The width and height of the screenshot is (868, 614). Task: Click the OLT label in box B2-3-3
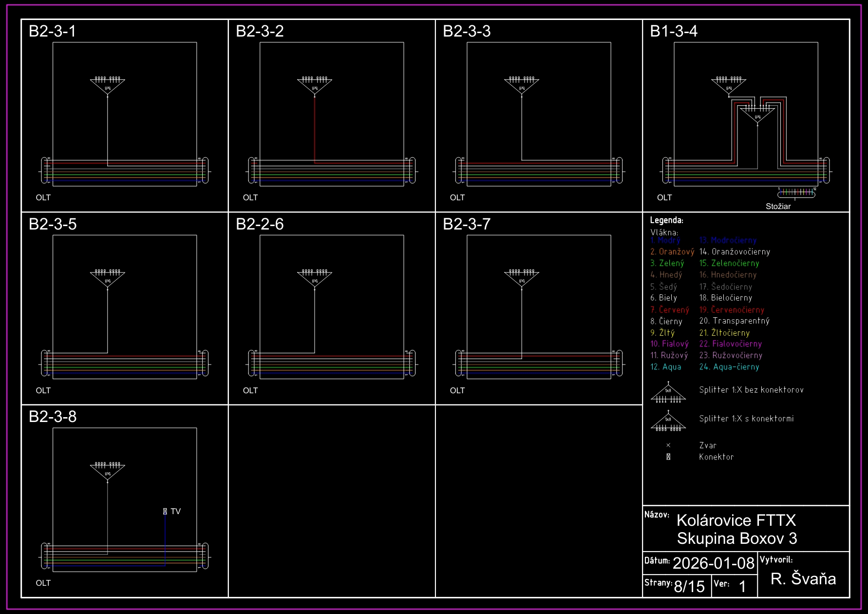(457, 197)
